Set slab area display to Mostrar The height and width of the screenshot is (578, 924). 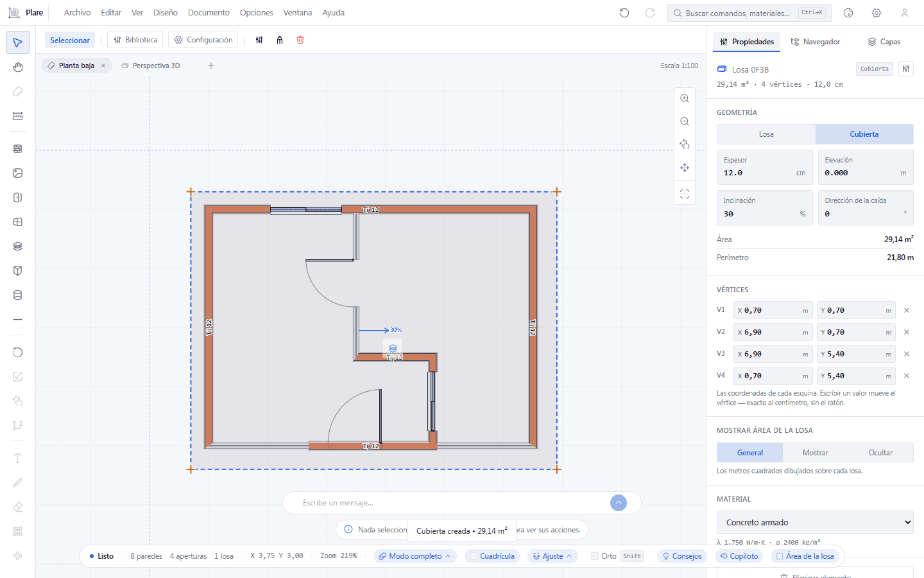[x=816, y=453]
